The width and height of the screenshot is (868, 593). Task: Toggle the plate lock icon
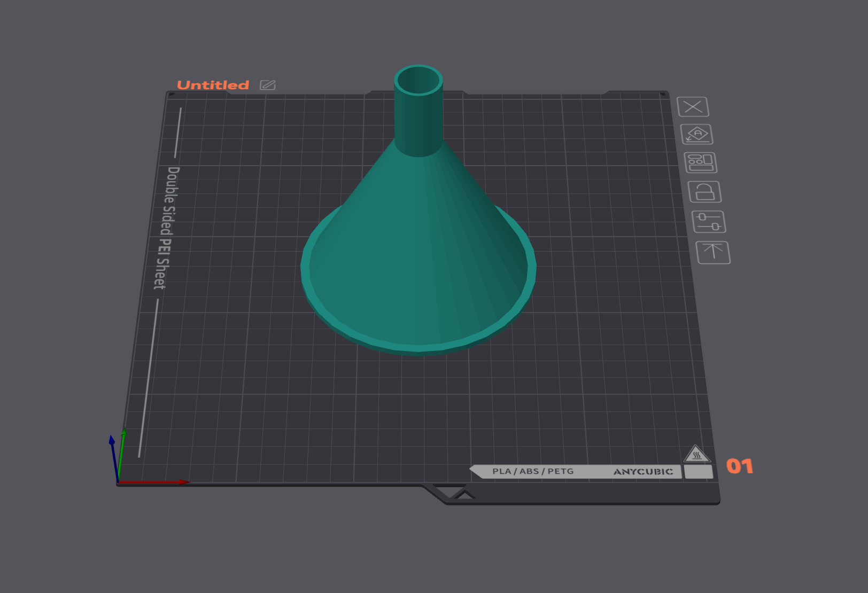point(705,192)
